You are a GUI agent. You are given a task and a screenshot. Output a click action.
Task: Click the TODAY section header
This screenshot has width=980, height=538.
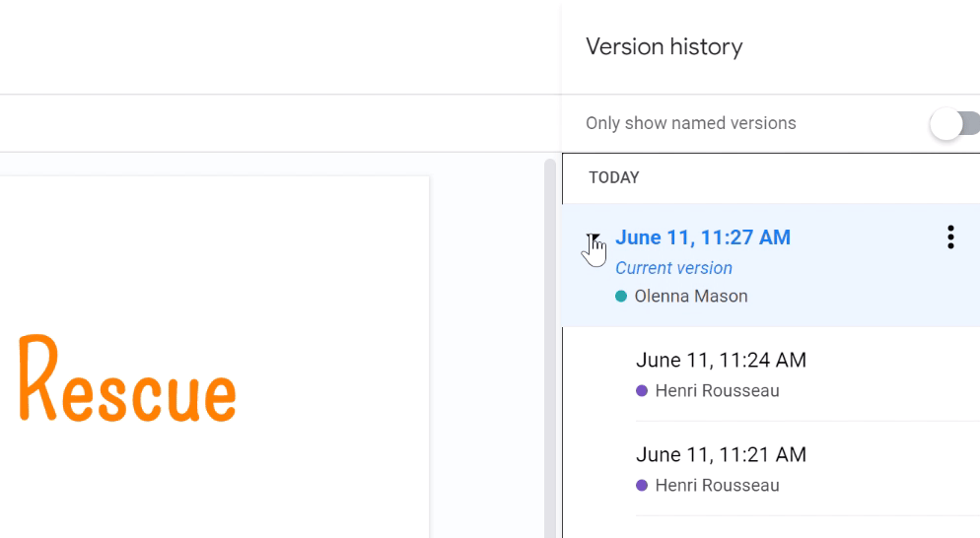[x=614, y=178]
